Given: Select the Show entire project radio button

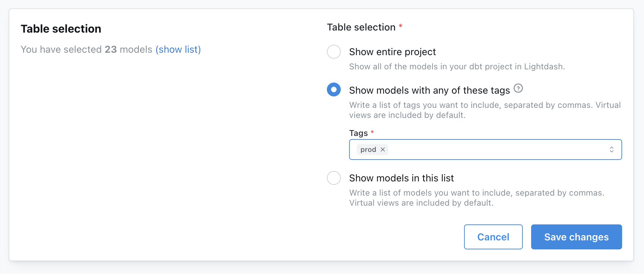Looking at the screenshot, I should (x=333, y=52).
